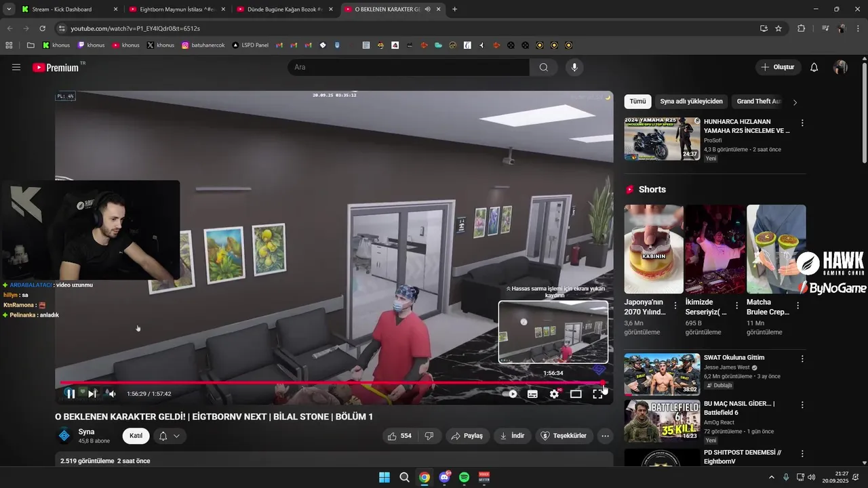This screenshot has width=868, height=488.
Task: Open options for the Yamaha R25 video
Action: click(802, 123)
